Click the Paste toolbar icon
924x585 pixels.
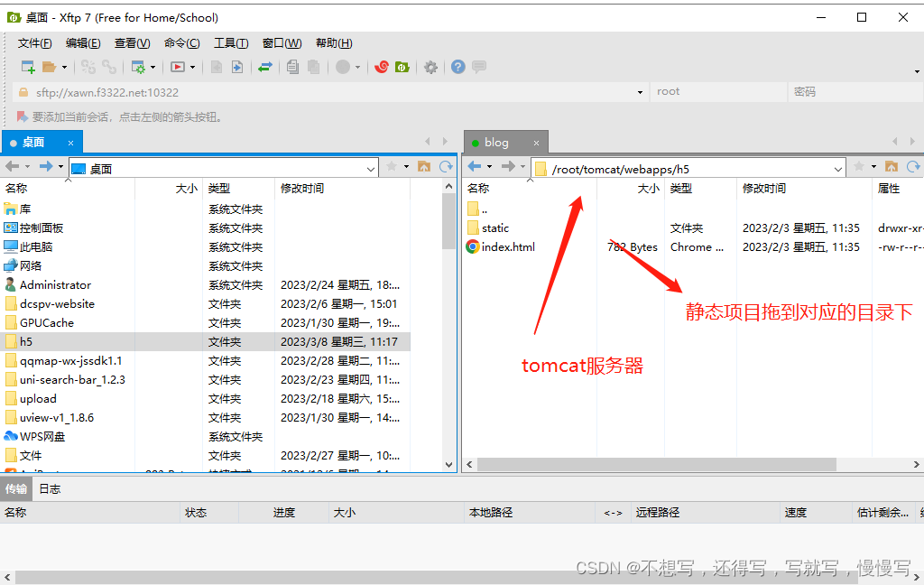(x=313, y=67)
